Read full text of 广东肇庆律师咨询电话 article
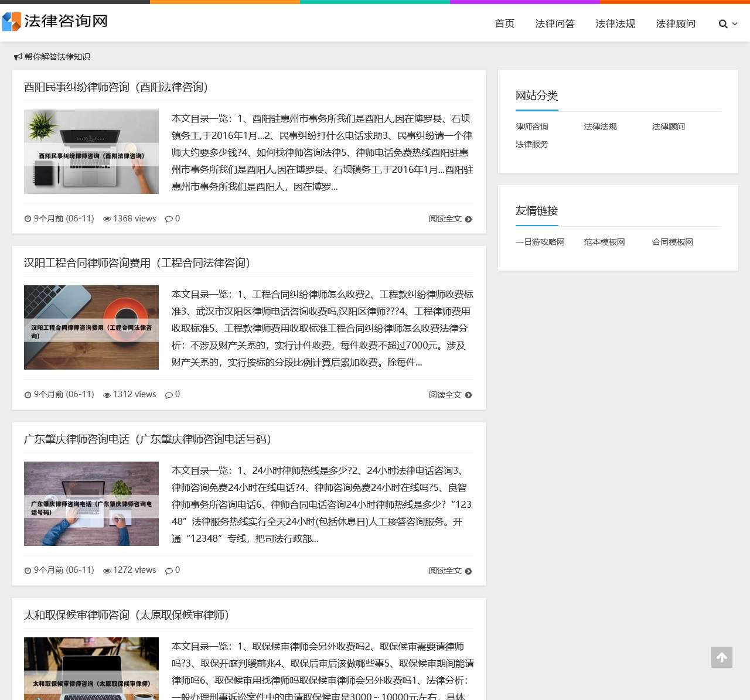Viewport: 750px width, 700px height. point(449,571)
